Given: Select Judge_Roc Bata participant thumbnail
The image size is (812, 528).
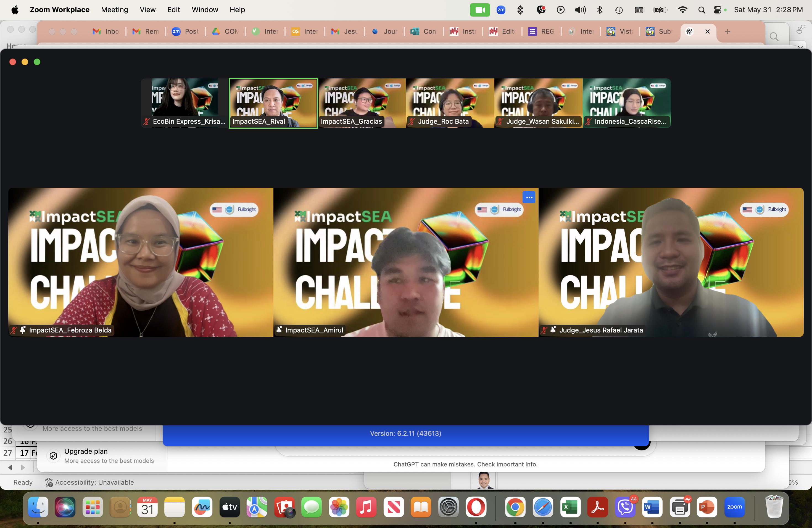Looking at the screenshot, I should [450, 103].
